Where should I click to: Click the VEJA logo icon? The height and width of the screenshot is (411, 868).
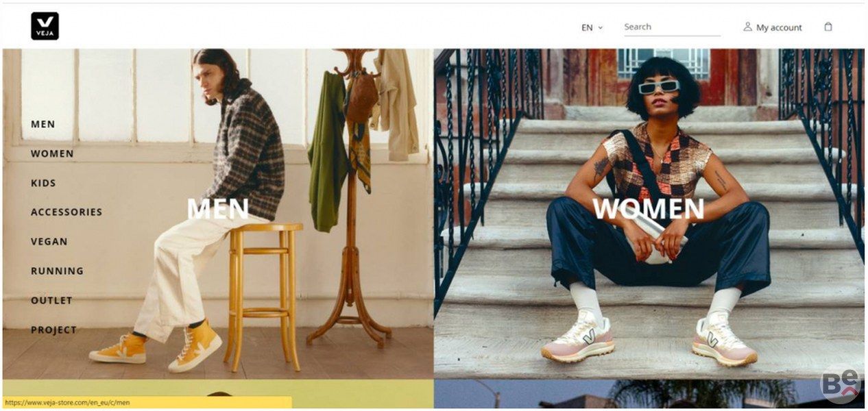tap(45, 26)
